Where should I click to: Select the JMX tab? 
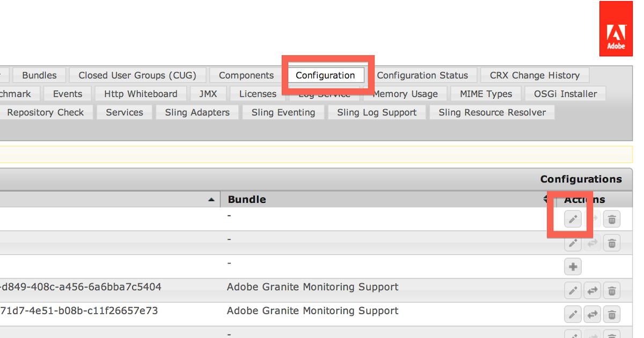coord(208,93)
